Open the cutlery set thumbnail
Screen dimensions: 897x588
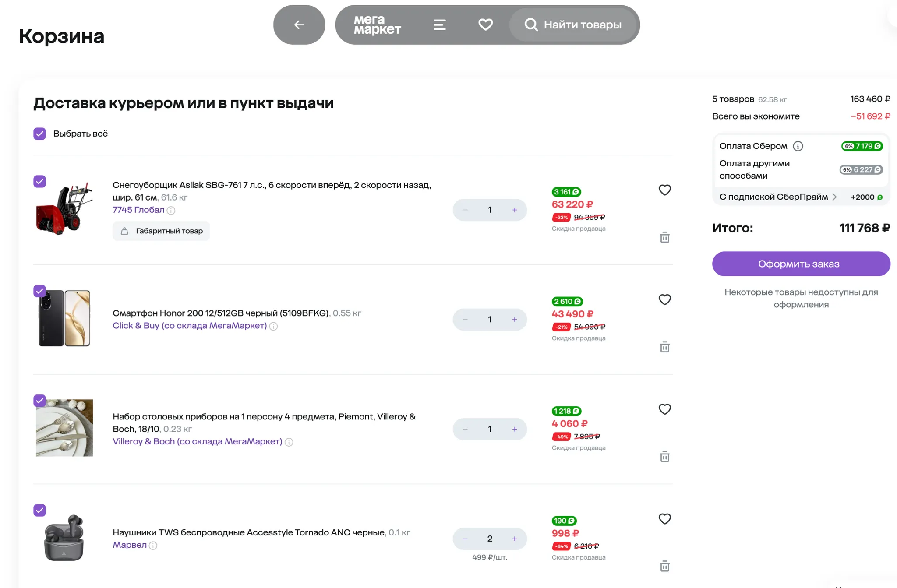point(64,428)
